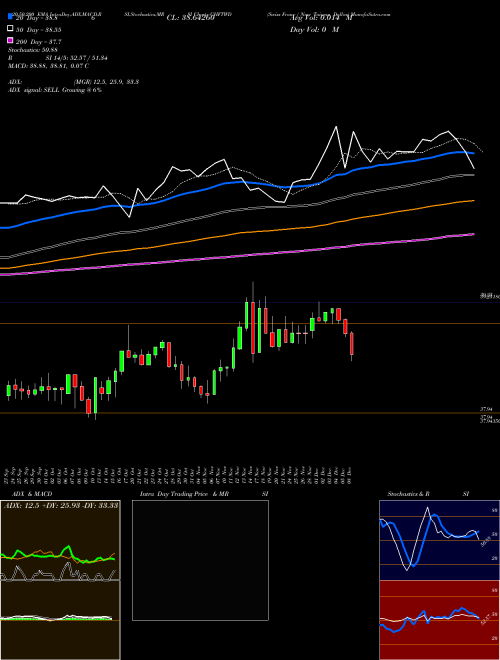Click the 'Avg Vol: 0.014 M' text

321,18
